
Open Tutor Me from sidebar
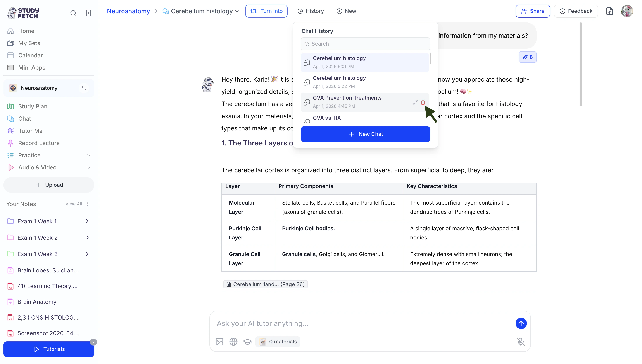[30, 131]
